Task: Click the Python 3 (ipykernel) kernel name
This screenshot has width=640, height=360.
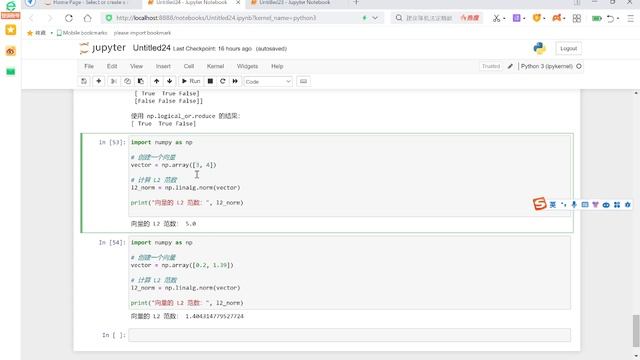Action: pos(547,66)
